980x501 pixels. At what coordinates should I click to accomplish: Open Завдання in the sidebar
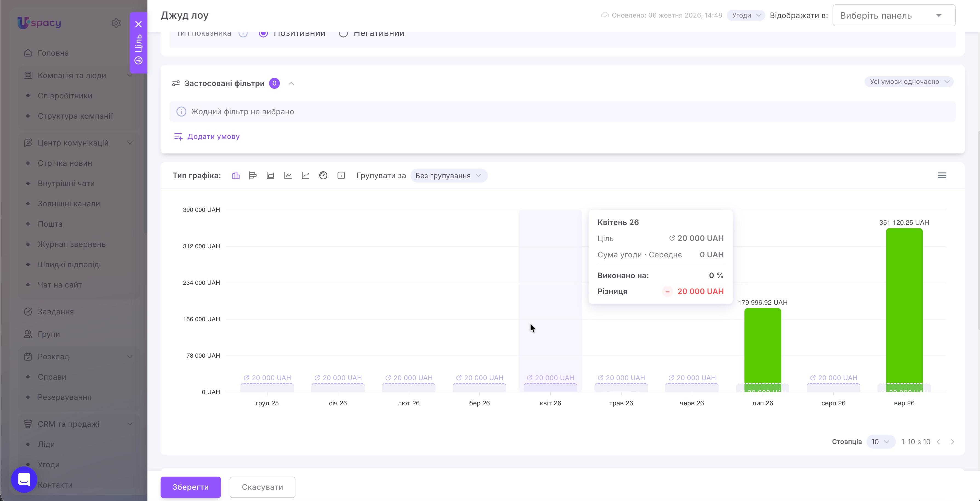tap(56, 312)
